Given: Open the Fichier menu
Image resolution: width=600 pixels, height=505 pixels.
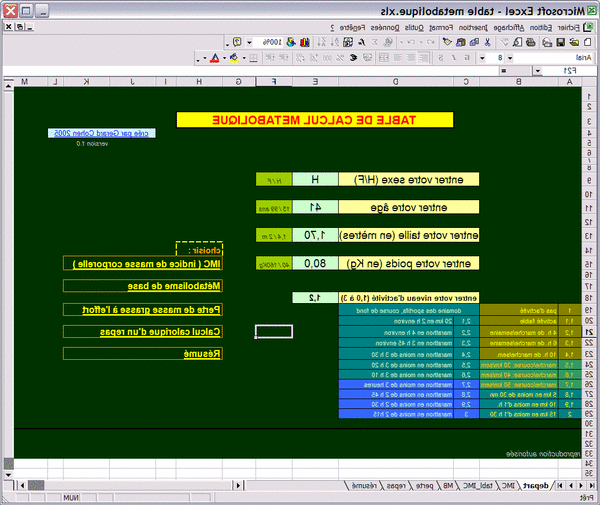Looking at the screenshot, I should pos(568,28).
